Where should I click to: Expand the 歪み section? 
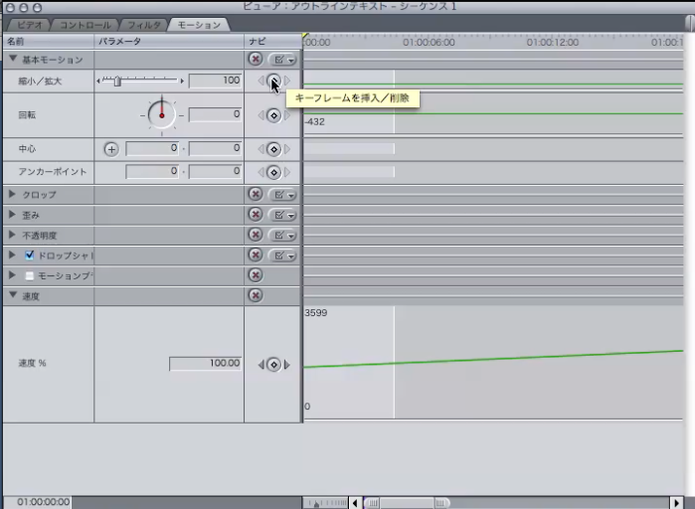tap(12, 214)
